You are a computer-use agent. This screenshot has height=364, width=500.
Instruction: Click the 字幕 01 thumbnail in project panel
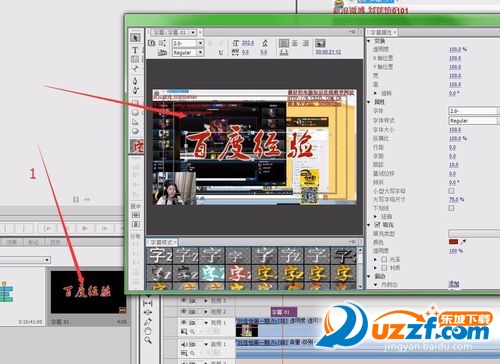[88, 292]
